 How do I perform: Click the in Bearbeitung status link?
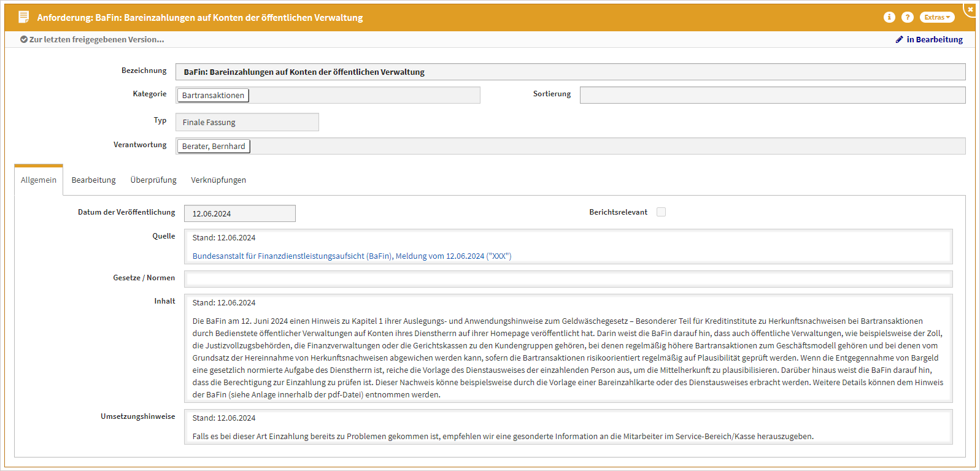934,39
